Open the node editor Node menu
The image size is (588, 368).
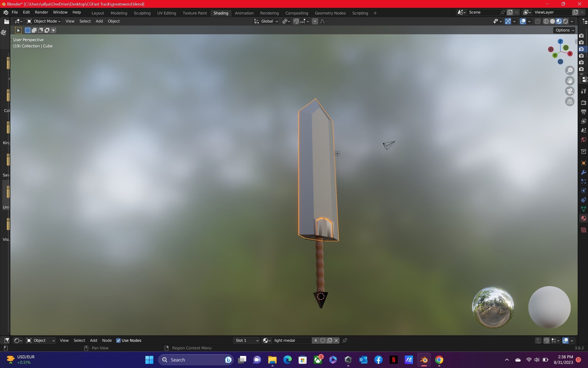pos(107,340)
